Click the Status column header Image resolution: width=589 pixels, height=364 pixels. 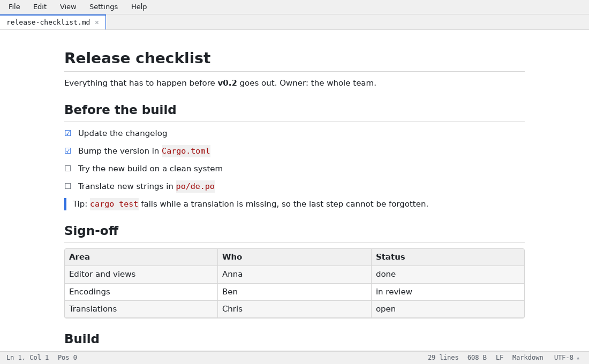pos(448,257)
